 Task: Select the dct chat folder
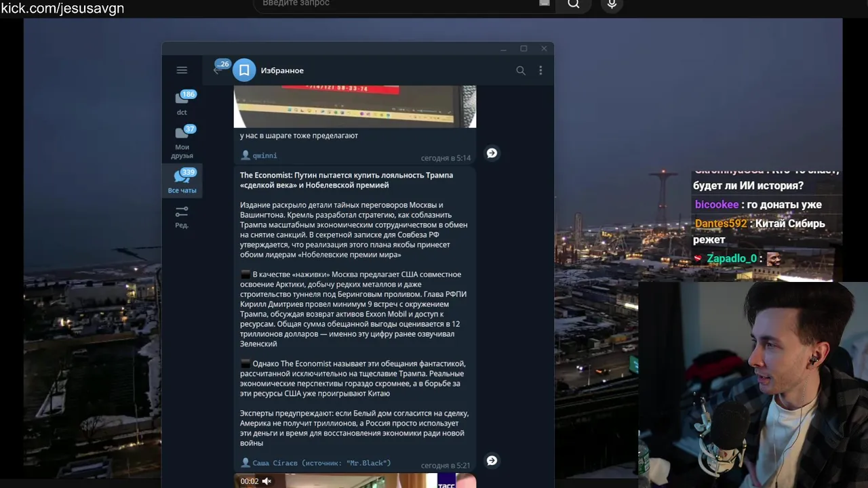click(x=182, y=103)
